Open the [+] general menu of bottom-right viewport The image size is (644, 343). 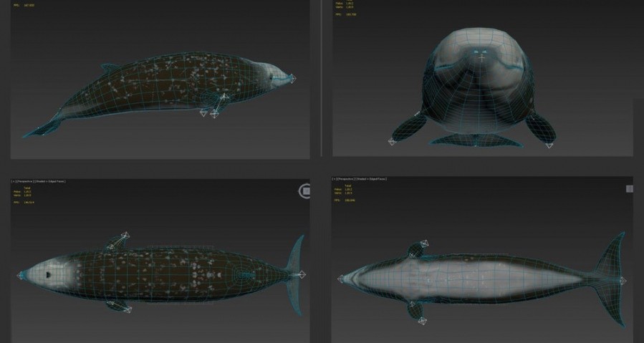point(335,179)
